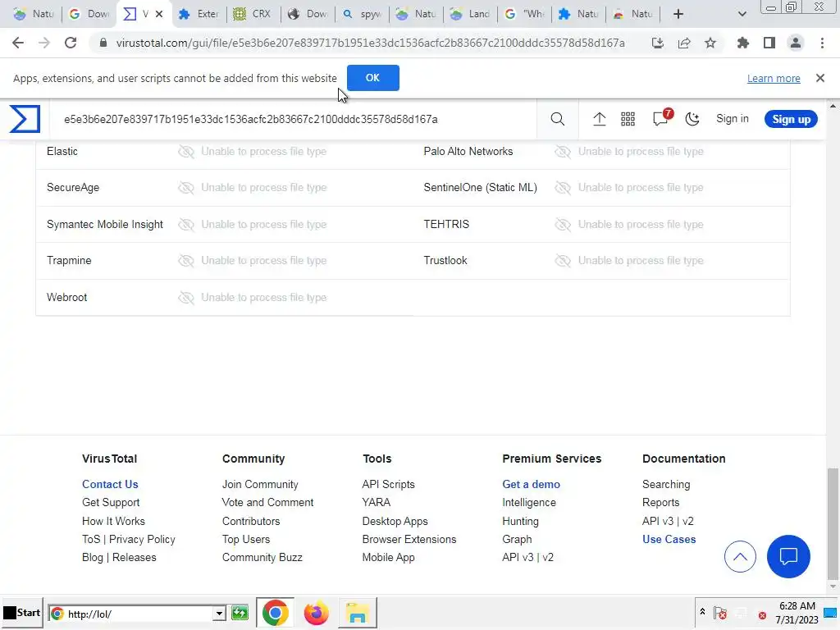Click the scroll-to-top arrow circle
The image size is (840, 630).
(740, 557)
